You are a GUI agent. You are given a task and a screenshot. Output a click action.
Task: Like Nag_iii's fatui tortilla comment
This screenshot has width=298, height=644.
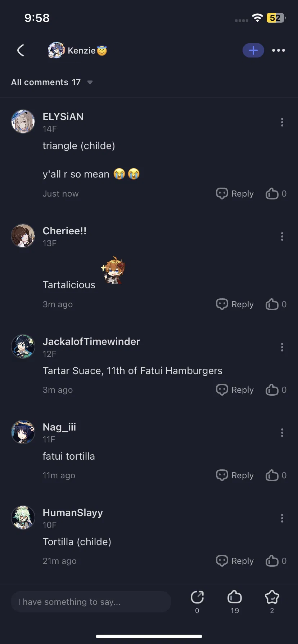coord(272,475)
